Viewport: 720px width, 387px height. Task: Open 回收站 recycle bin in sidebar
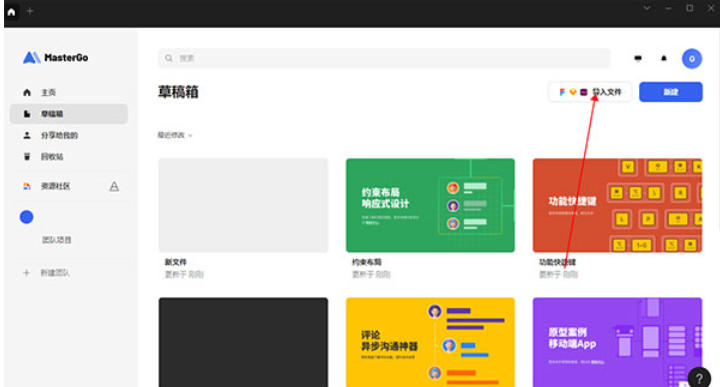coord(69,157)
